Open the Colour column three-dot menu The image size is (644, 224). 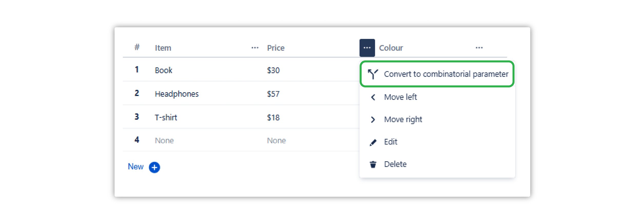479,48
